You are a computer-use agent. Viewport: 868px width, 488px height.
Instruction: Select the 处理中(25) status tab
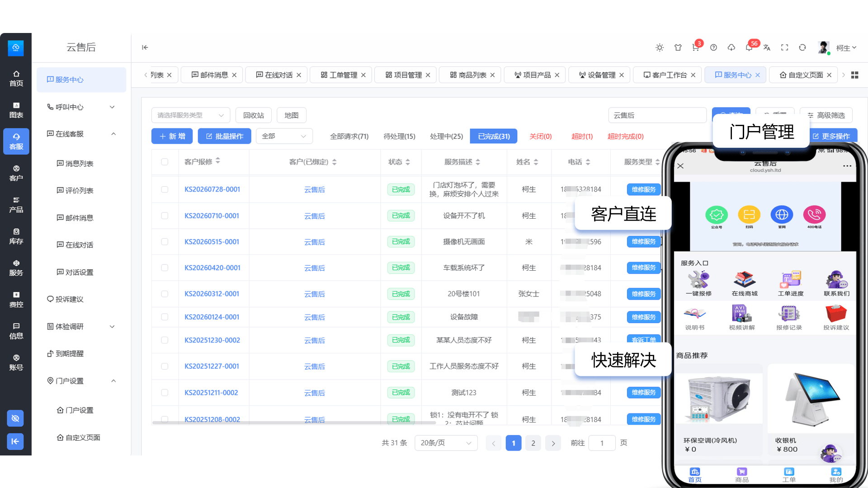pyautogui.click(x=446, y=136)
